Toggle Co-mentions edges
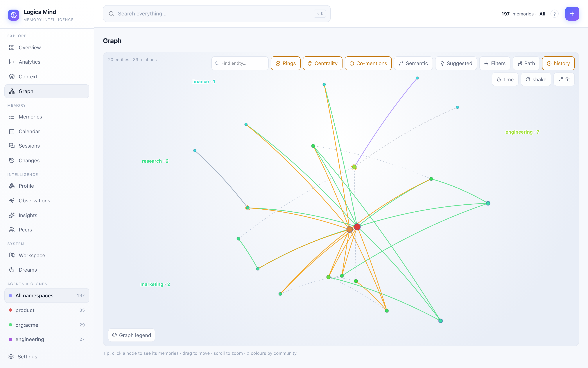Image resolution: width=588 pixels, height=368 pixels. tap(368, 63)
